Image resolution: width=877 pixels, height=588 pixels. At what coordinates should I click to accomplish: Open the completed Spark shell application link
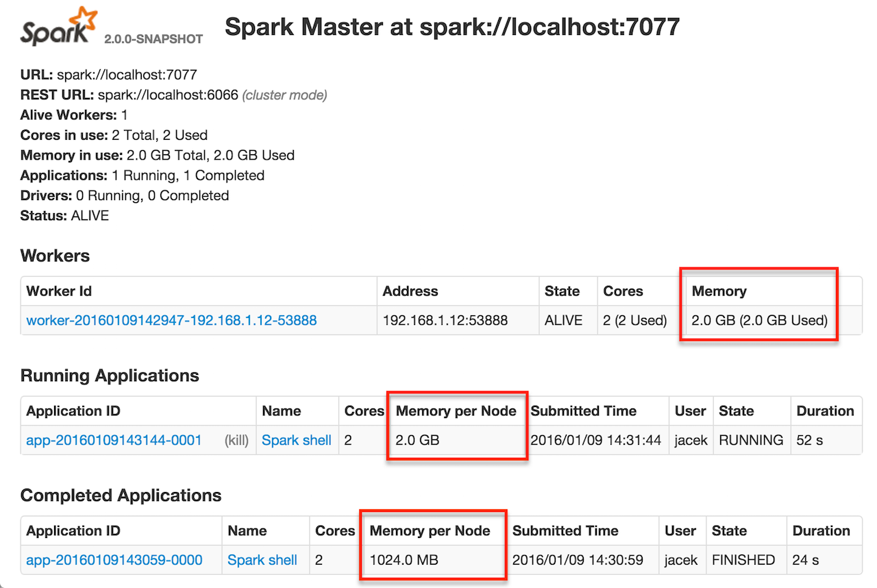click(x=262, y=560)
